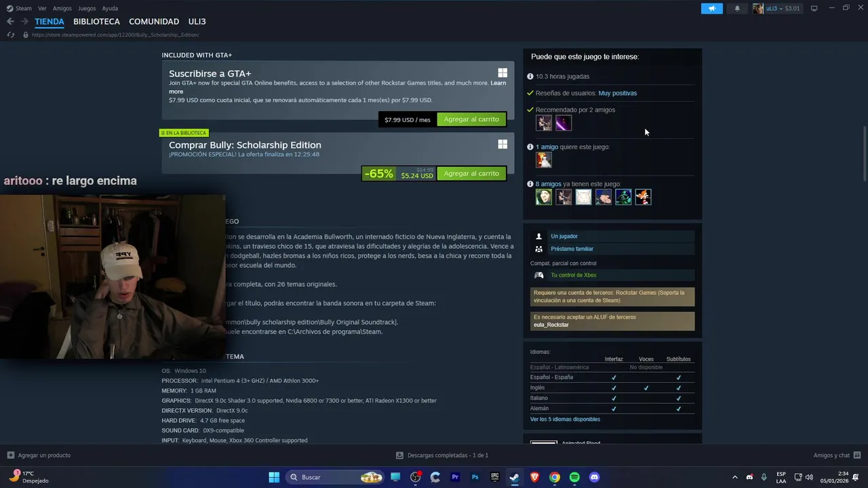This screenshot has width=868, height=488.
Task: Add GTA+ subscription to cart
Action: [471, 119]
